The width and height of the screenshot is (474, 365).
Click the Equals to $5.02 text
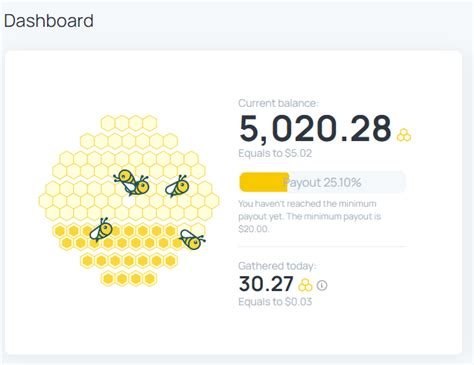point(275,153)
